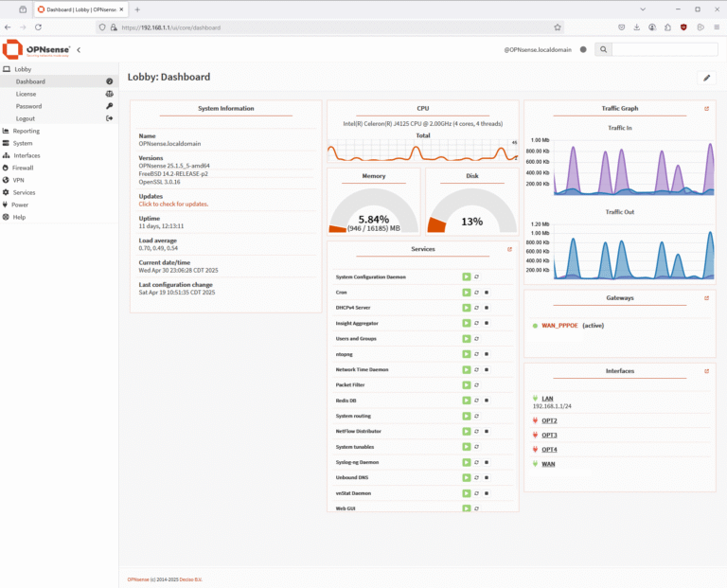Click the status circle next to hostname
Image resolution: width=727 pixels, height=588 pixels.
click(583, 49)
